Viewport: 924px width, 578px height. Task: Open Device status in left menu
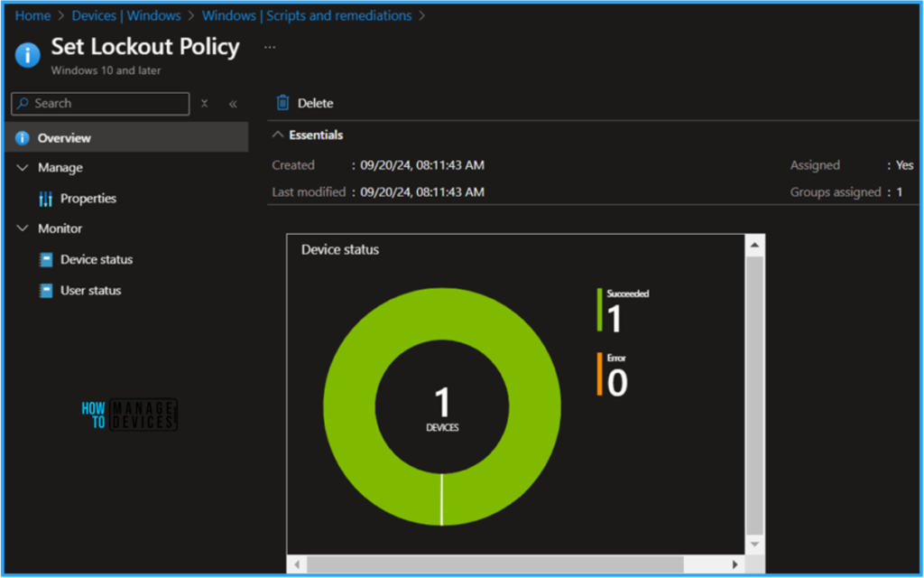tap(97, 260)
